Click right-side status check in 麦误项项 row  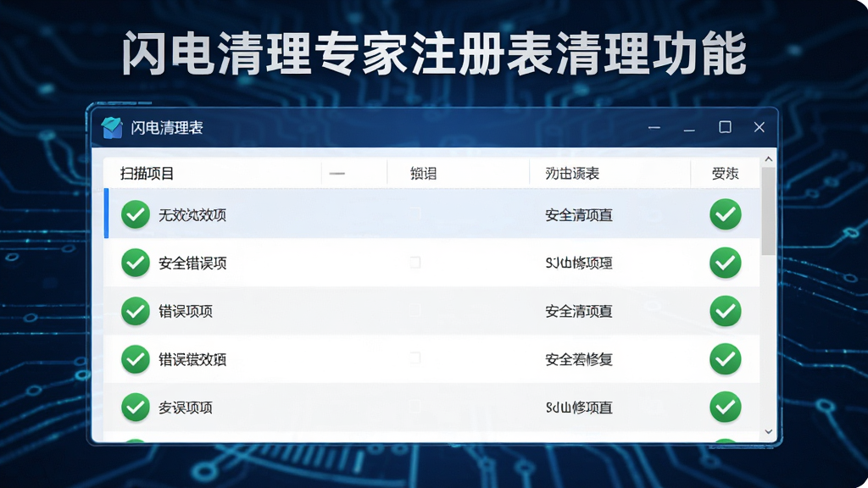tap(726, 407)
